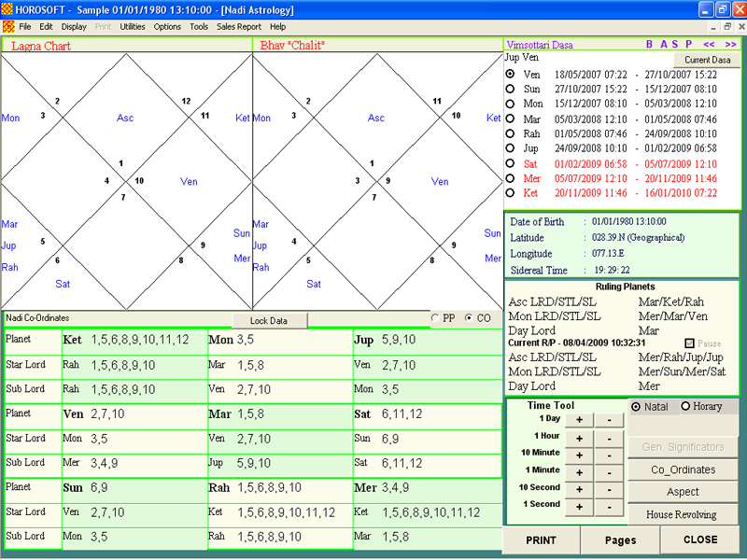Select the Rah dasa period radio button
The image size is (747, 560).
click(x=510, y=133)
